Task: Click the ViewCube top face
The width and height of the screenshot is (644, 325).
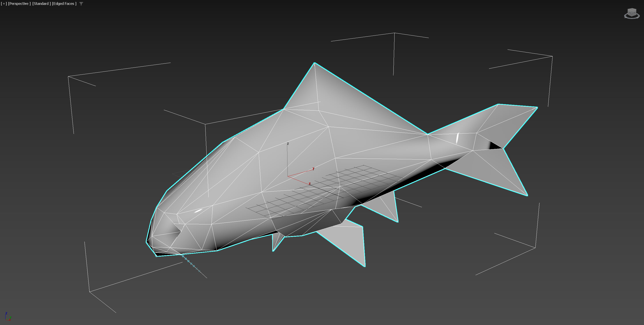Action: (632, 9)
